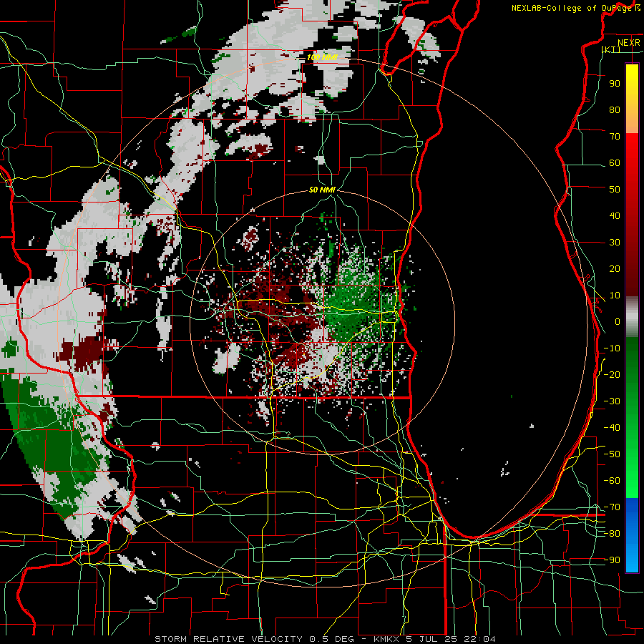Click the -80 value on velocity scale

(612, 534)
